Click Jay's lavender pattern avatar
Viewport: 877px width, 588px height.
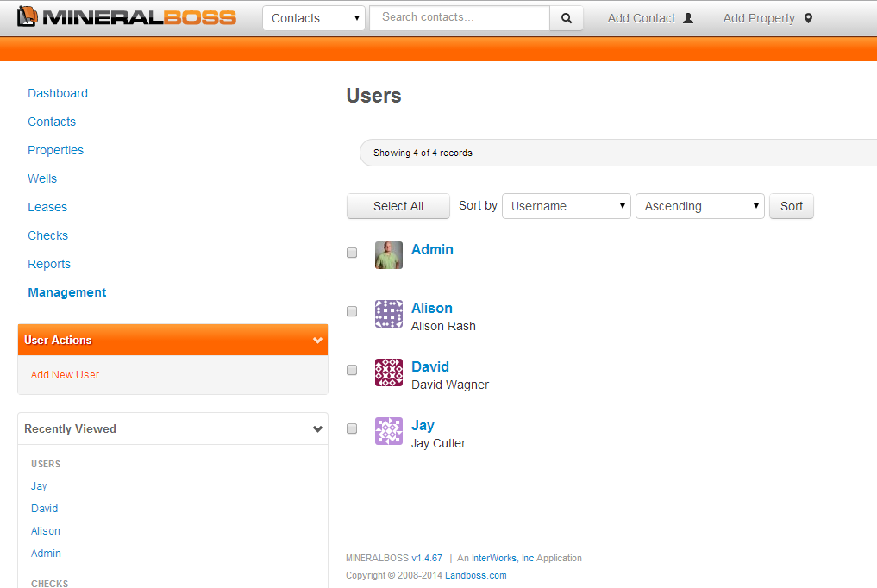(x=389, y=431)
